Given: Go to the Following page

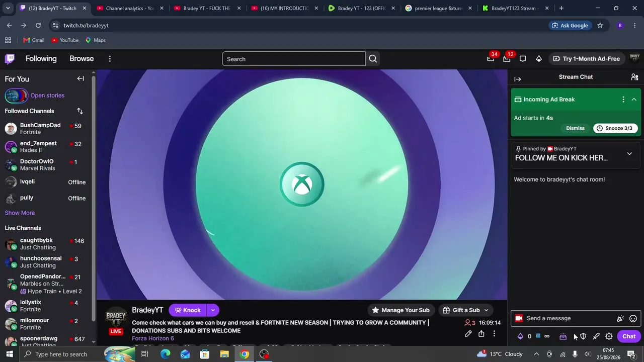Looking at the screenshot, I should click(x=41, y=59).
